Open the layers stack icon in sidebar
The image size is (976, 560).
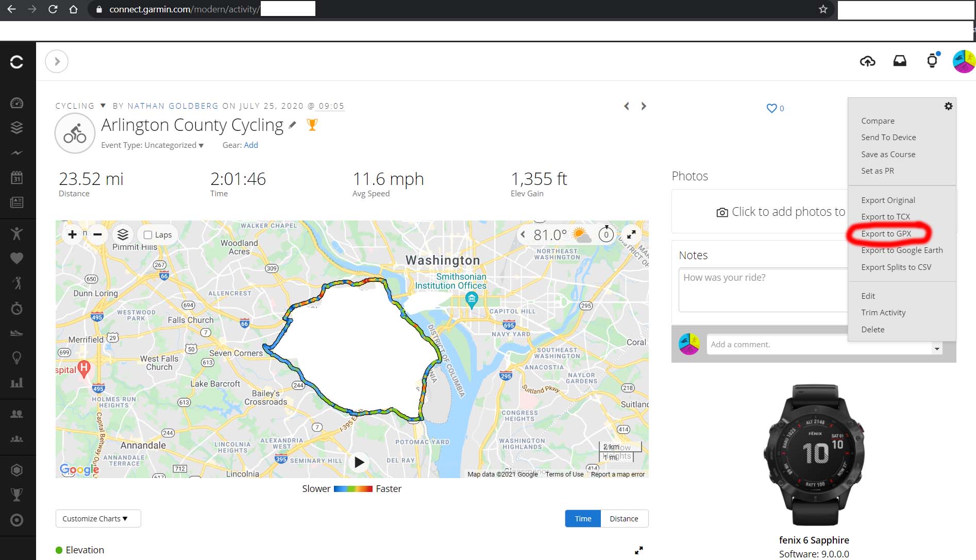coord(16,127)
